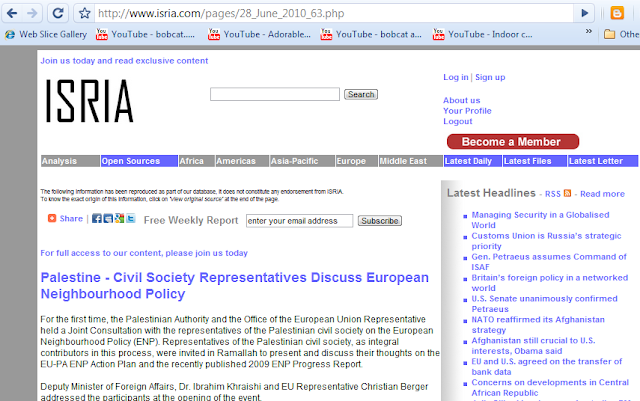
Task: Open the Blogger extension icon
Action: pyautogui.click(x=617, y=13)
